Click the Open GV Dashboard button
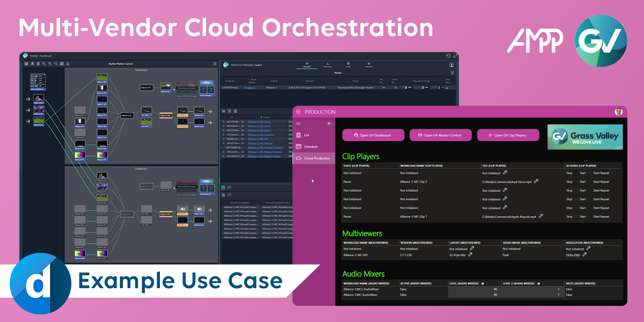 372,135
